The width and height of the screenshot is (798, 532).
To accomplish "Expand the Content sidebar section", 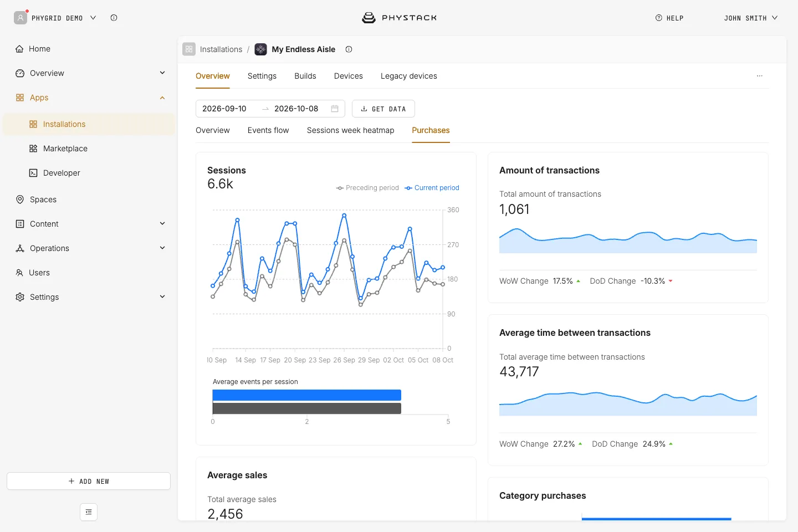I will pyautogui.click(x=162, y=224).
